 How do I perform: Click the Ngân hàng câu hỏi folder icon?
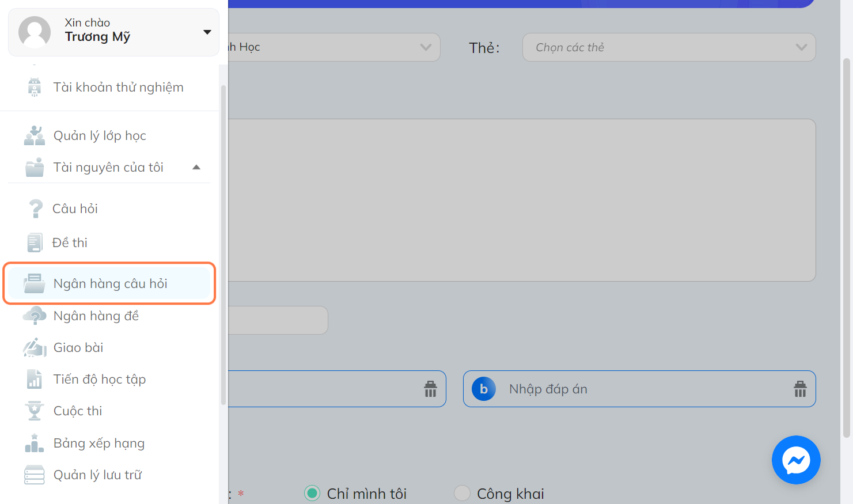35,283
